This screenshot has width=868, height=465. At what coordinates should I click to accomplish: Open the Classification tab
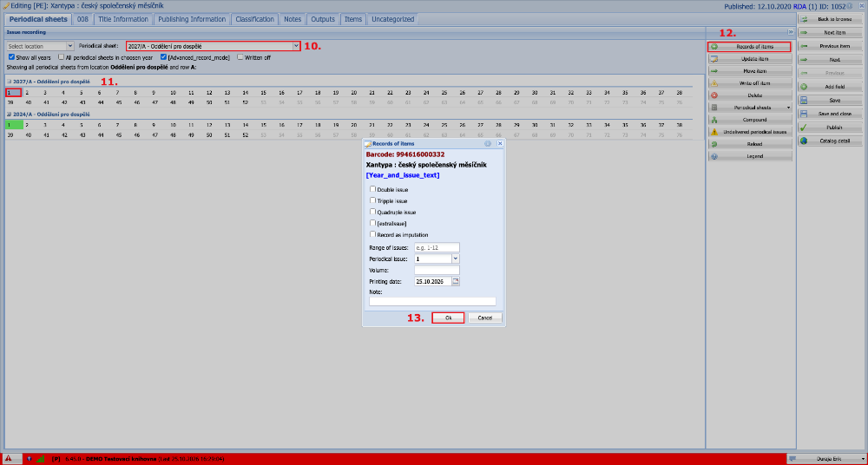click(254, 19)
